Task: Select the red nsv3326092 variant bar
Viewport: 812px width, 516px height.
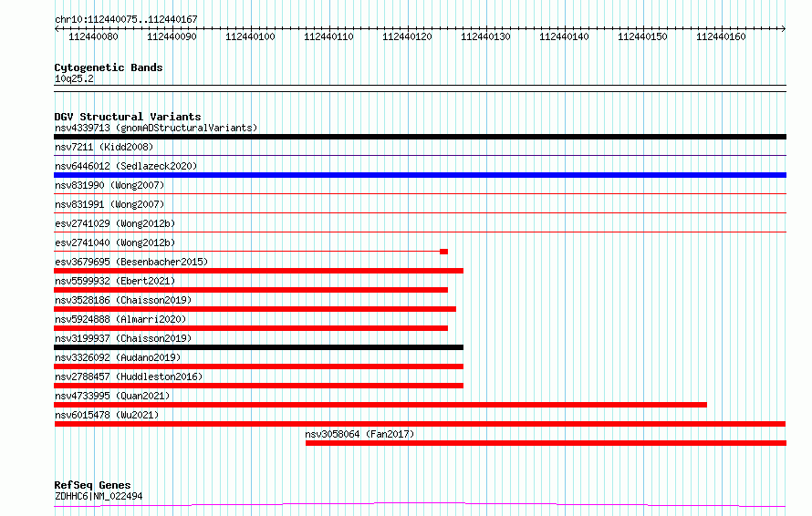Action: pyautogui.click(x=258, y=366)
